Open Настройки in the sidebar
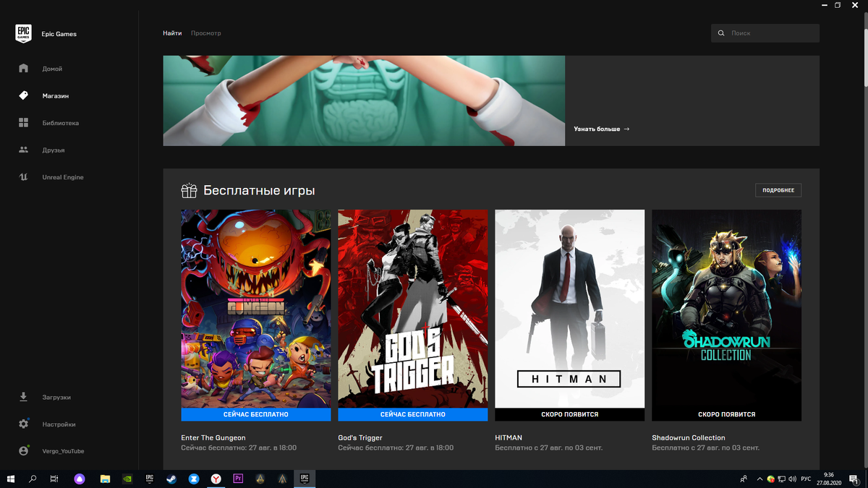Image resolution: width=868 pixels, height=488 pixels. pyautogui.click(x=59, y=424)
